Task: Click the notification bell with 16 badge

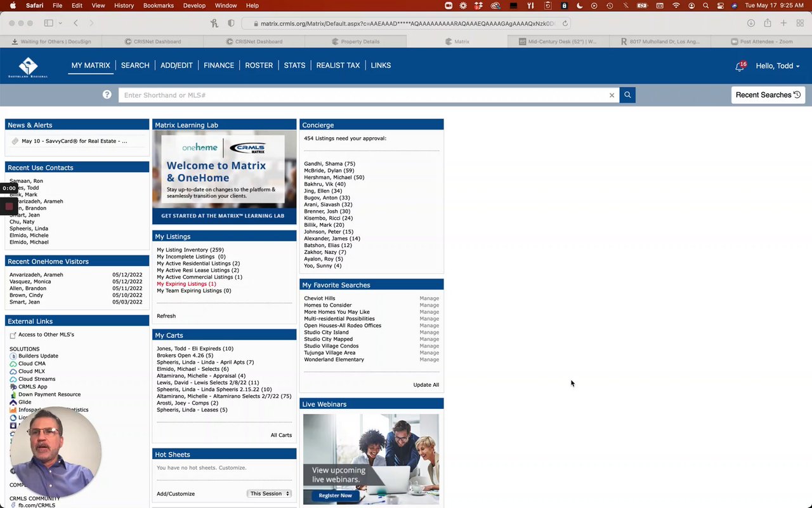Action: click(x=740, y=66)
